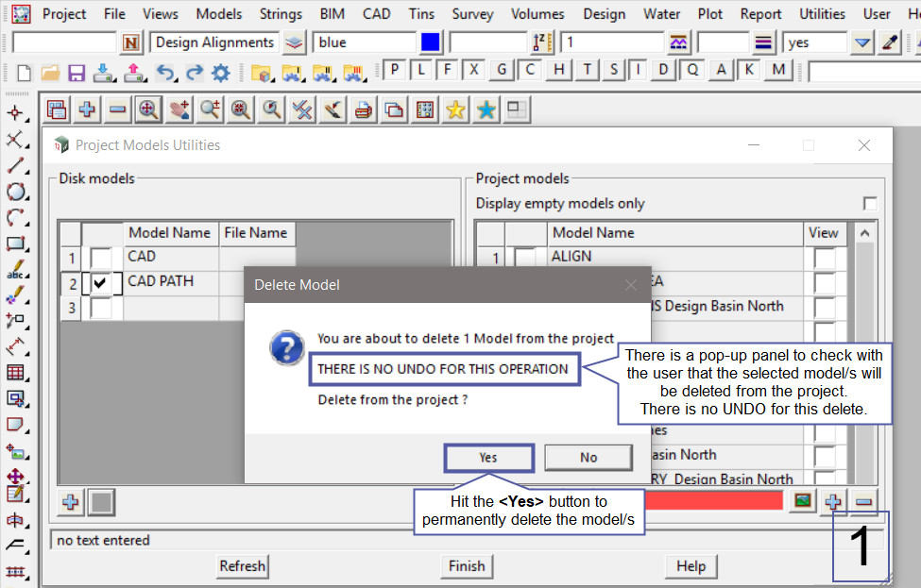Tick the checkbox for the CAD disk model
This screenshot has height=588, width=921.
pyautogui.click(x=100, y=257)
